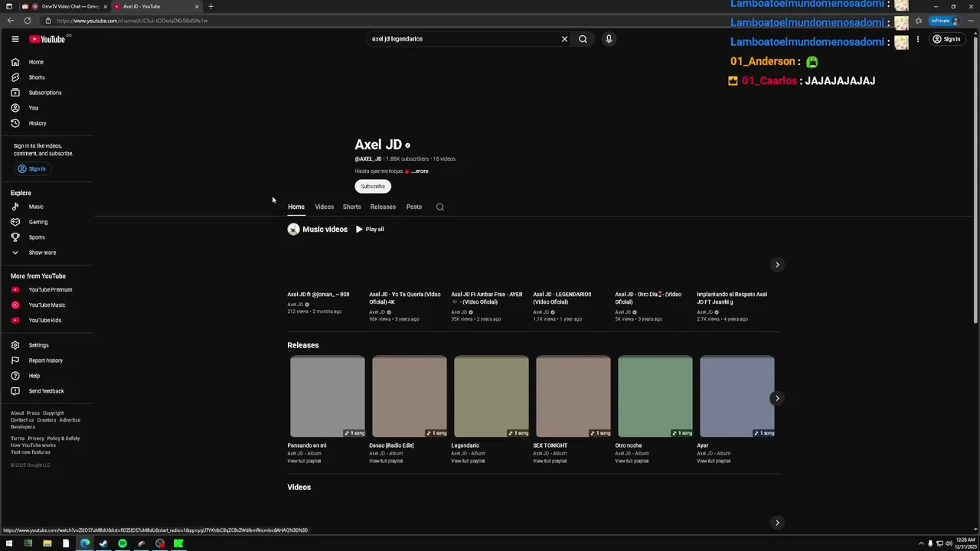The image size is (980, 551).
Task: Search within channel via magnifier icon
Action: click(x=440, y=207)
